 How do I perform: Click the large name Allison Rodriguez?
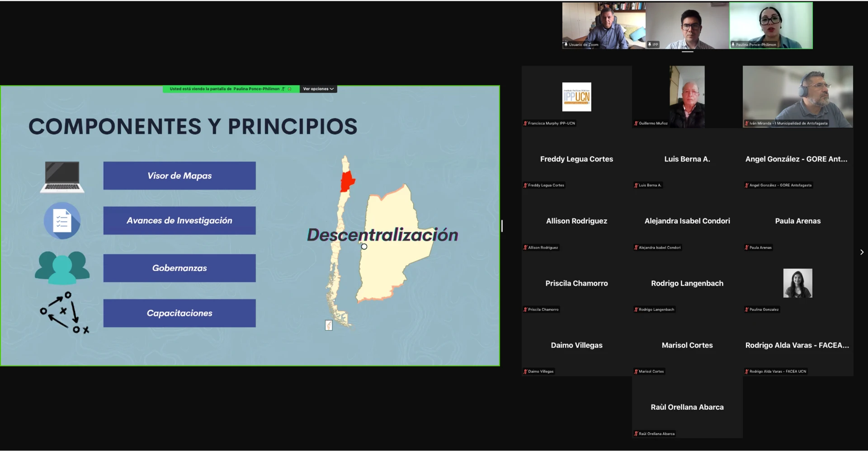(x=576, y=221)
